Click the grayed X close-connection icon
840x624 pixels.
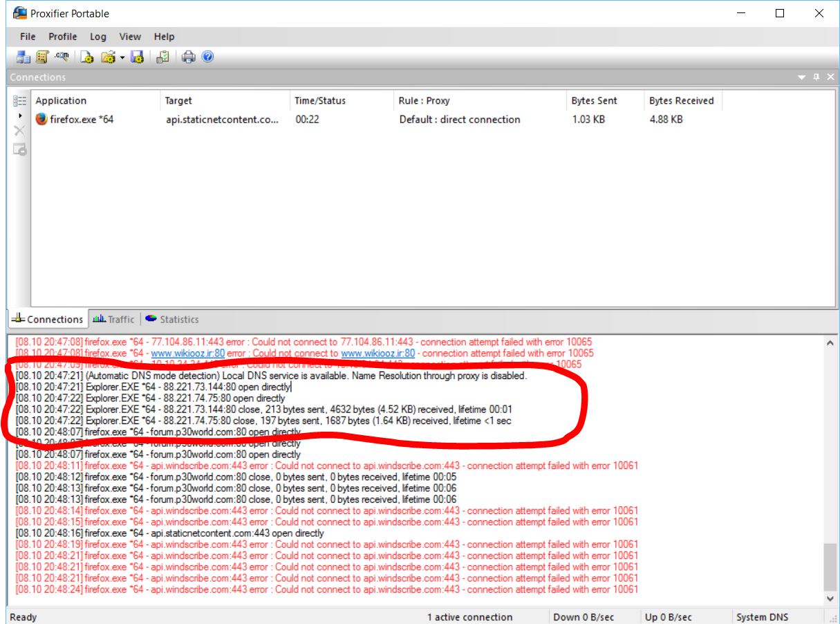point(20,131)
